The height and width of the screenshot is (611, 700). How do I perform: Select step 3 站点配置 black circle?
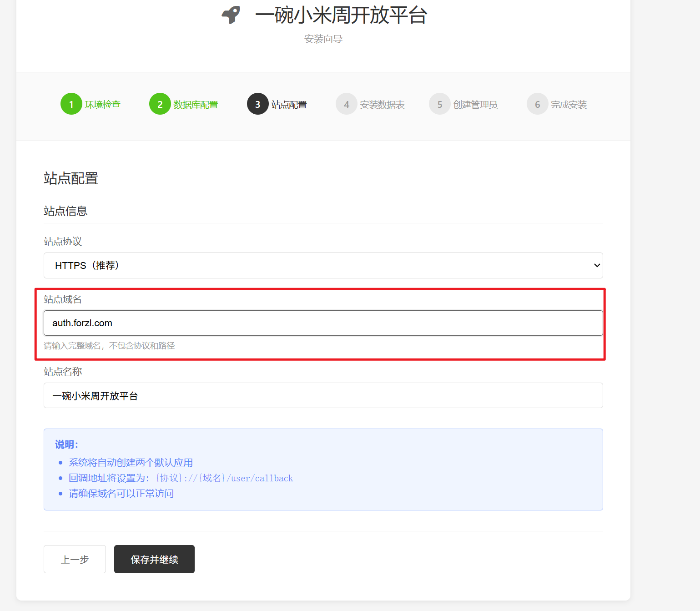coord(257,104)
